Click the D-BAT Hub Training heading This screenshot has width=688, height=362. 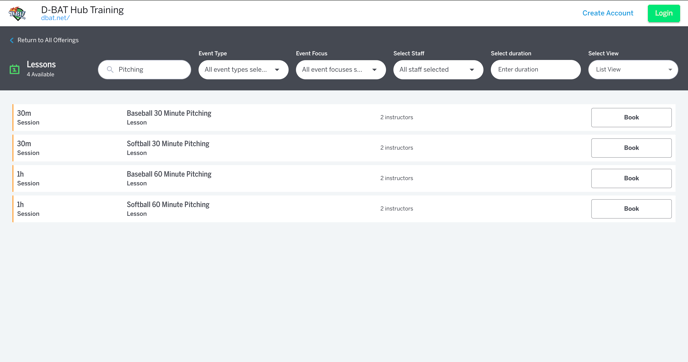point(82,10)
